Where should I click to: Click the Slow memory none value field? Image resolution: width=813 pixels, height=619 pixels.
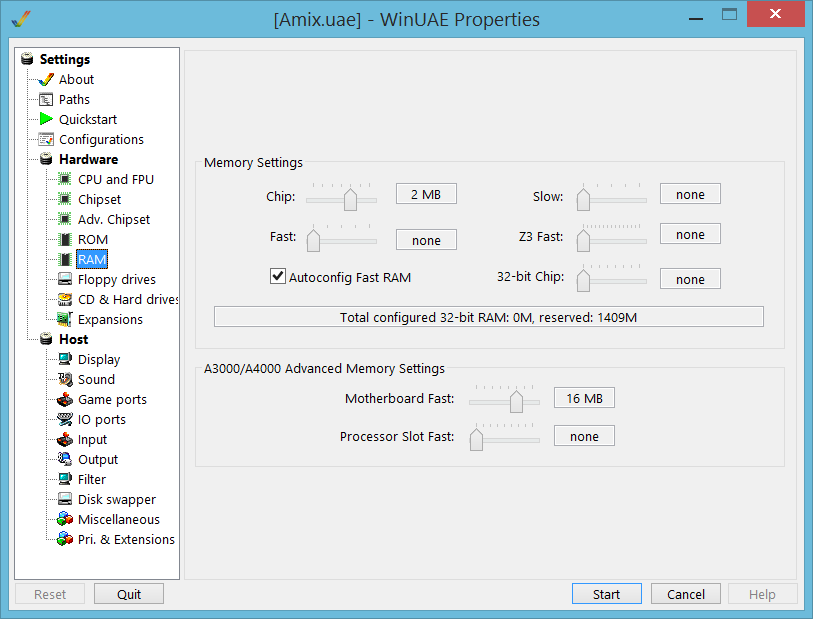tap(690, 194)
